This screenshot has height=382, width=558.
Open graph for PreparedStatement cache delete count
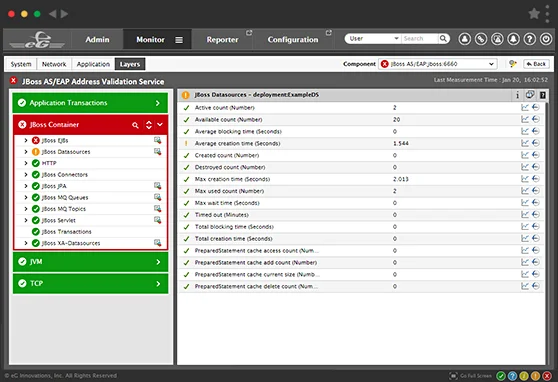pos(525,286)
